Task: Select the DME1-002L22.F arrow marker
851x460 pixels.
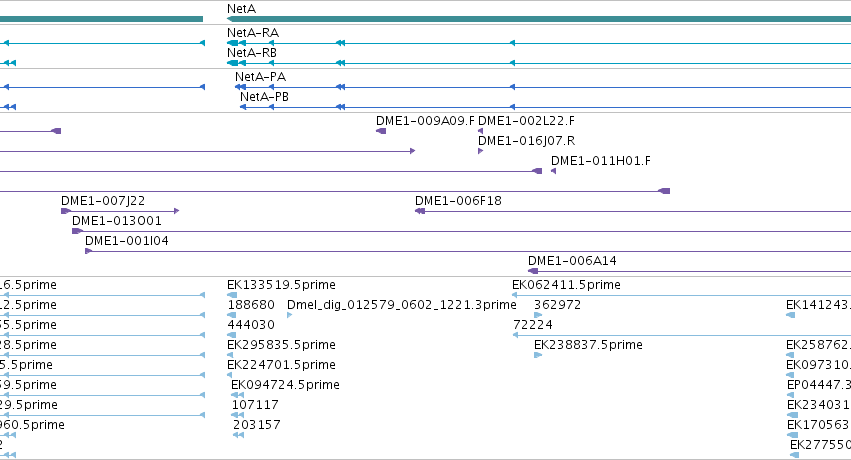Action: pyautogui.click(x=480, y=131)
